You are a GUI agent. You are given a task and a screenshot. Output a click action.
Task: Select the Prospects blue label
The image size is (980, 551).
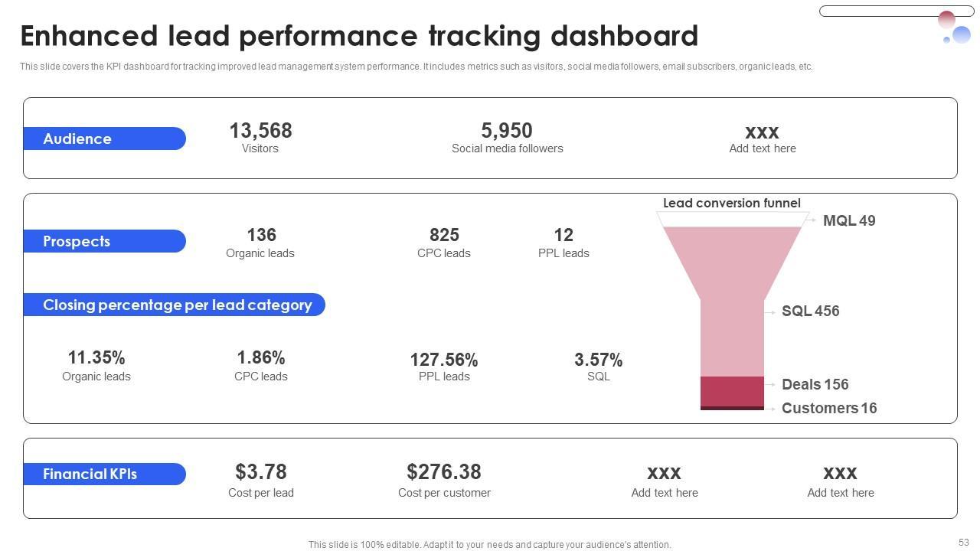pyautogui.click(x=104, y=241)
